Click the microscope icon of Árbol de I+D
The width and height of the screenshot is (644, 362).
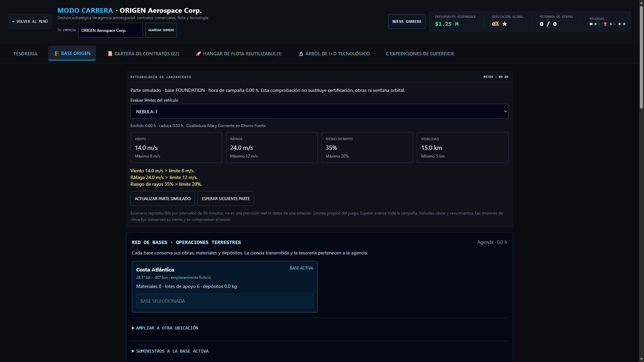[301, 54]
